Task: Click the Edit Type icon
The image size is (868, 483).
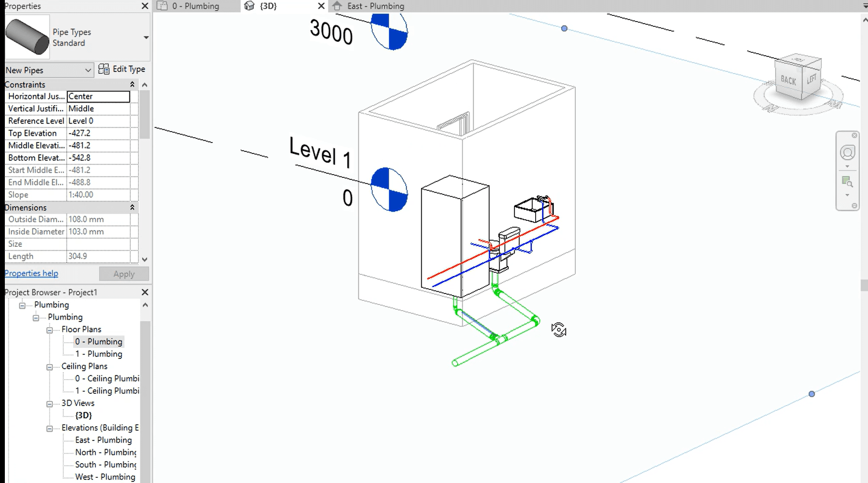Action: (x=104, y=69)
